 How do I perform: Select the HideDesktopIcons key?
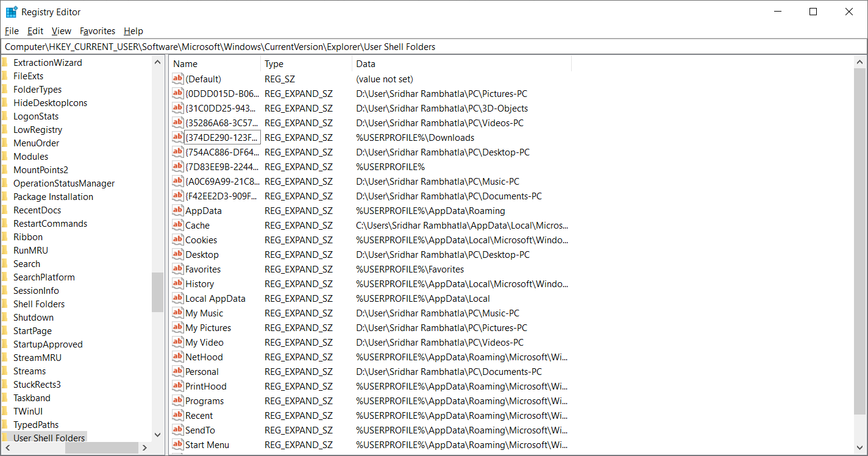(x=51, y=103)
